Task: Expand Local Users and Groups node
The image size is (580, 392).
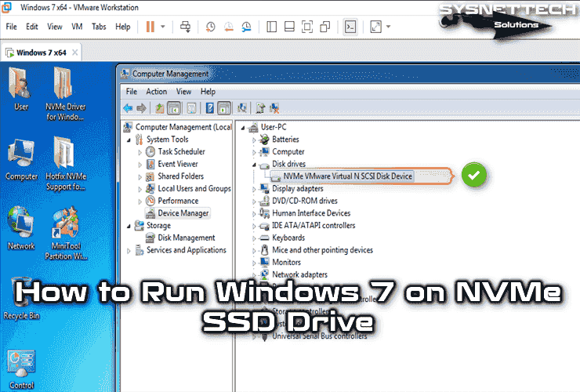Action: (140, 189)
